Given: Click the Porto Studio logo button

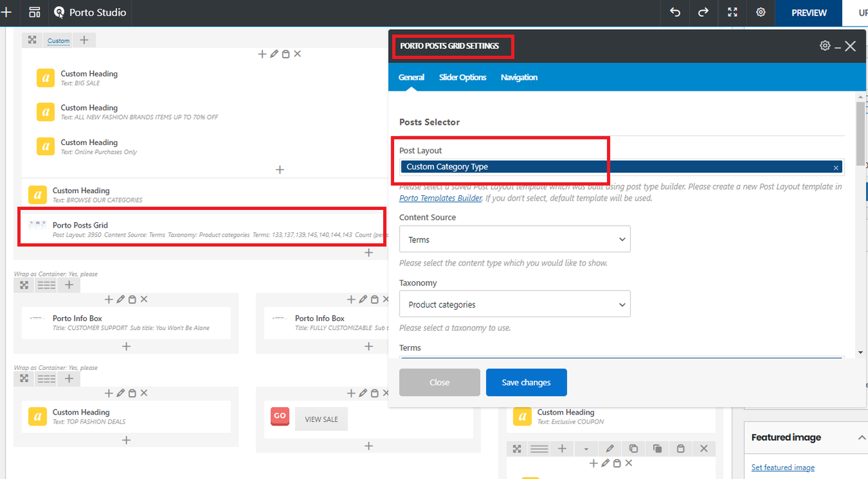Looking at the screenshot, I should (90, 12).
